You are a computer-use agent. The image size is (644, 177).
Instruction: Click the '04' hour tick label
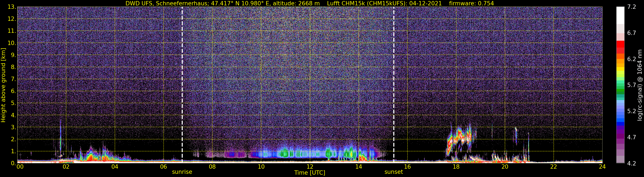point(115,167)
